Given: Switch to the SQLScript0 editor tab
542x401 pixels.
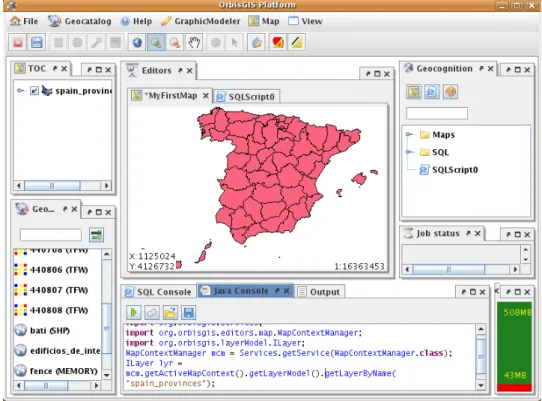Looking at the screenshot, I should 246,97.
